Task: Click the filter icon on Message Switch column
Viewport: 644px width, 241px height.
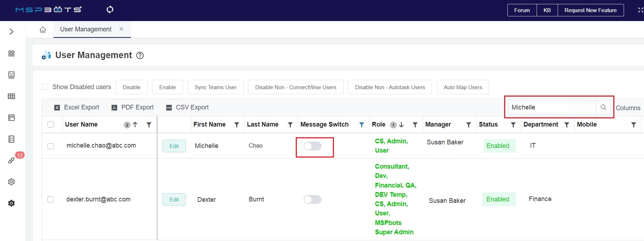Action: coord(361,125)
